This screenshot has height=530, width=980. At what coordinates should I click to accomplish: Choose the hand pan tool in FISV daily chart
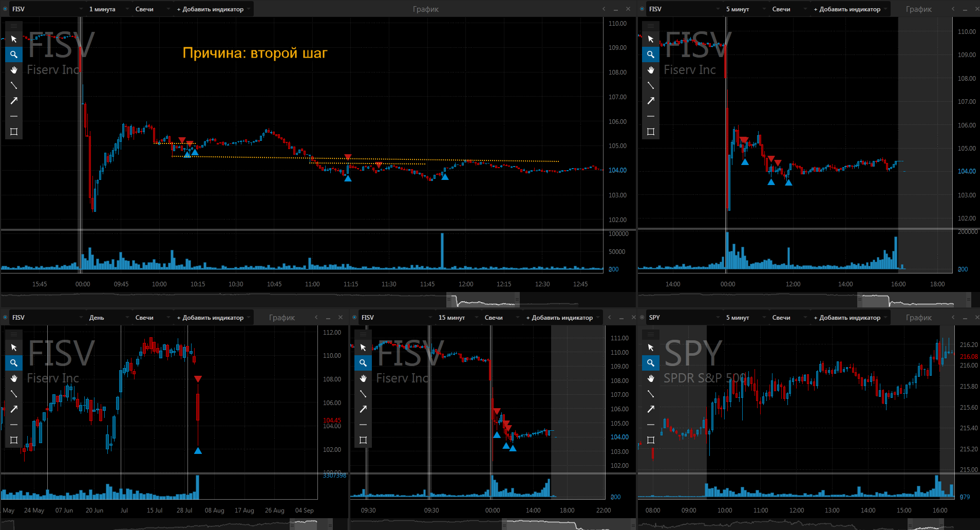(14, 378)
